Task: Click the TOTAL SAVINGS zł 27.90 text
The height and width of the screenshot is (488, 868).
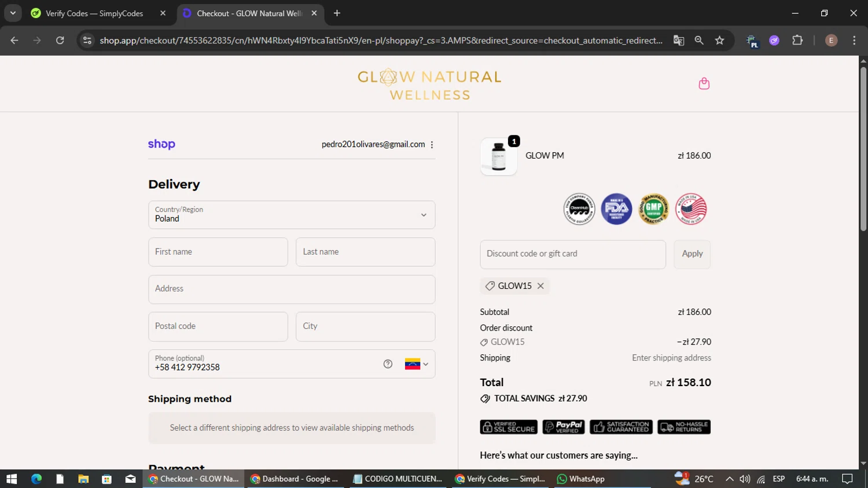Action: coord(540,399)
